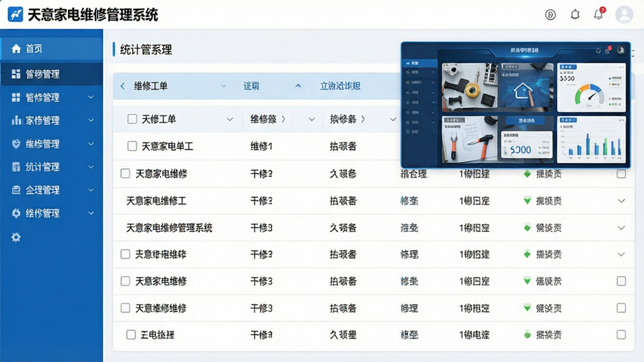
Task: Go to 首页 via the home icon
Action: pyautogui.click(x=16, y=49)
